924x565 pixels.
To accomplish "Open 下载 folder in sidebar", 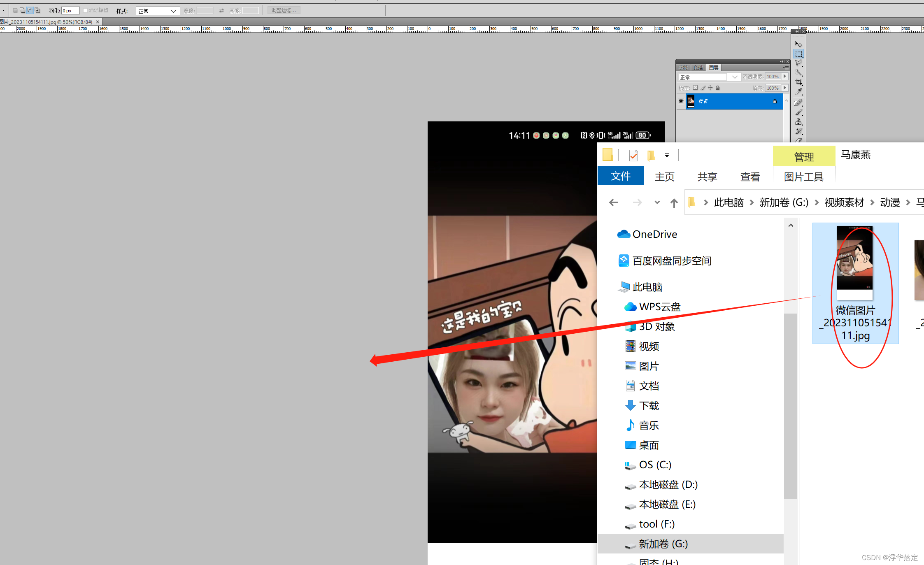I will tap(642, 405).
